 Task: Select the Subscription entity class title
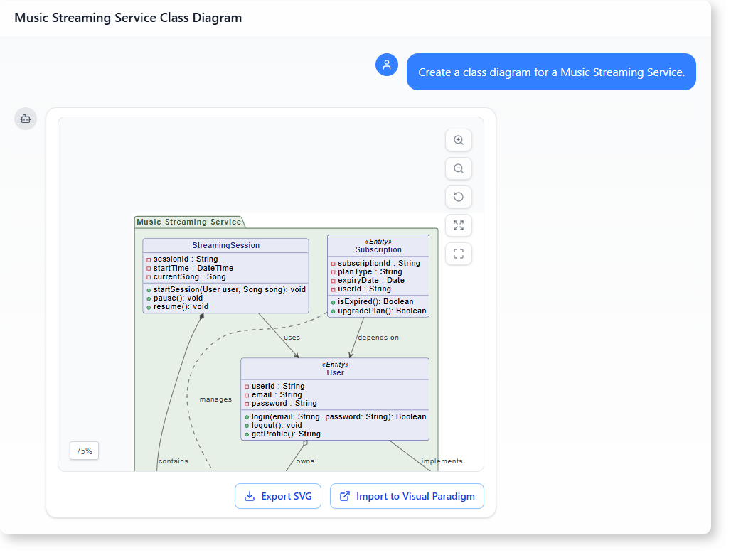(x=378, y=249)
